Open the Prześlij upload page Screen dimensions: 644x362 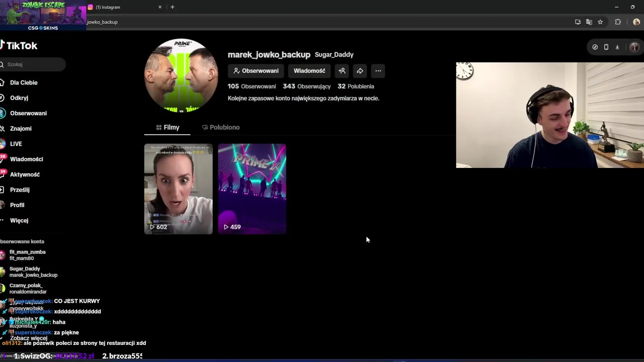coord(20,190)
